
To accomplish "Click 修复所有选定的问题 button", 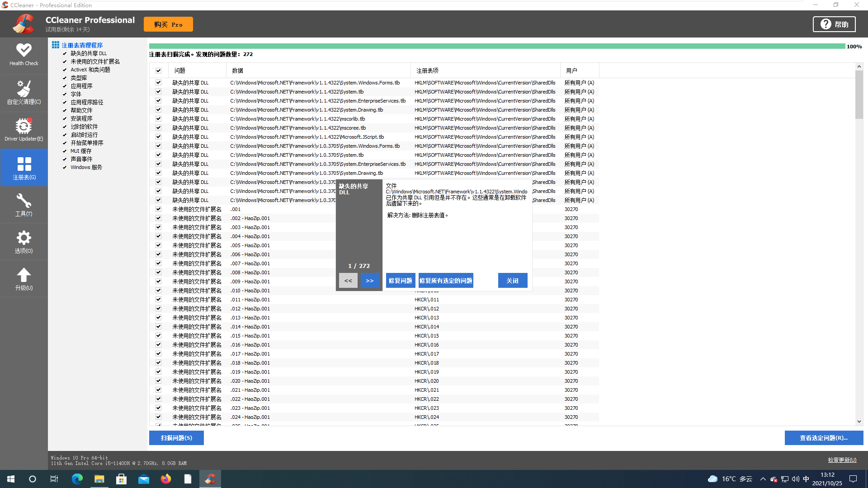I will 445,281.
